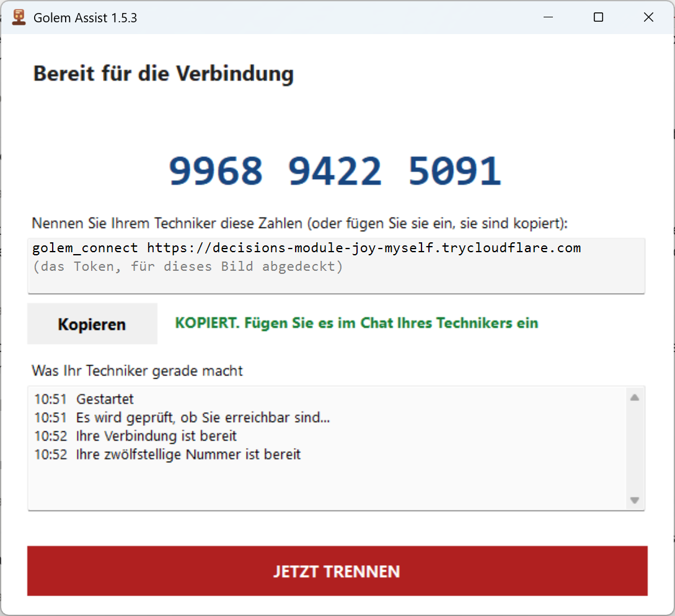Viewport: 675px width, 616px height.
Task: Click the log line 'Ihre Verbindung ist bereit'
Action: coord(136,436)
